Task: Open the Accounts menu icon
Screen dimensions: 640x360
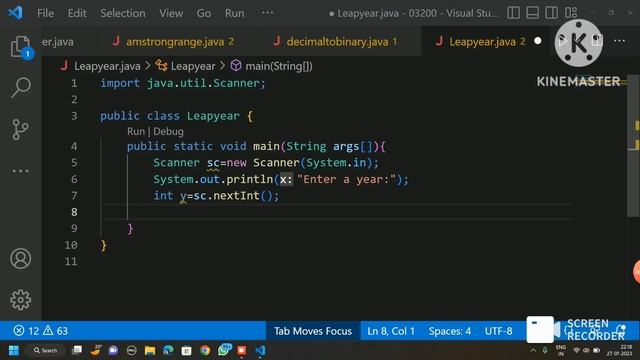Action: 20,258
